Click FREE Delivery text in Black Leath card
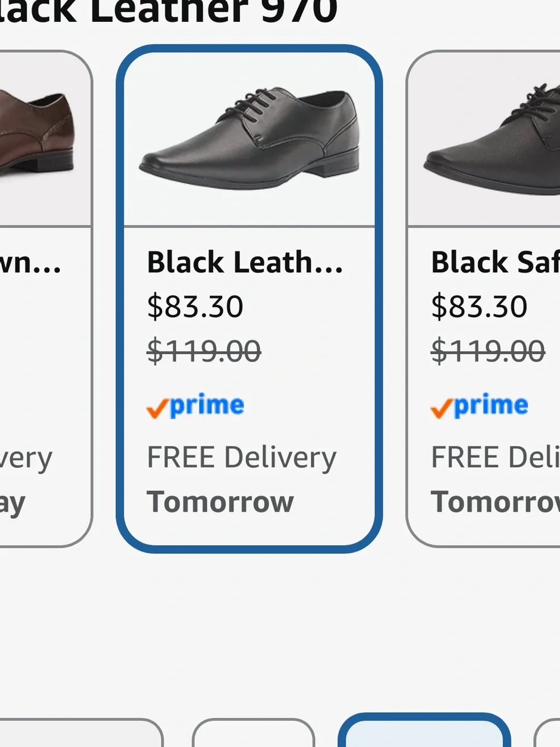This screenshot has width=560, height=747. click(241, 458)
